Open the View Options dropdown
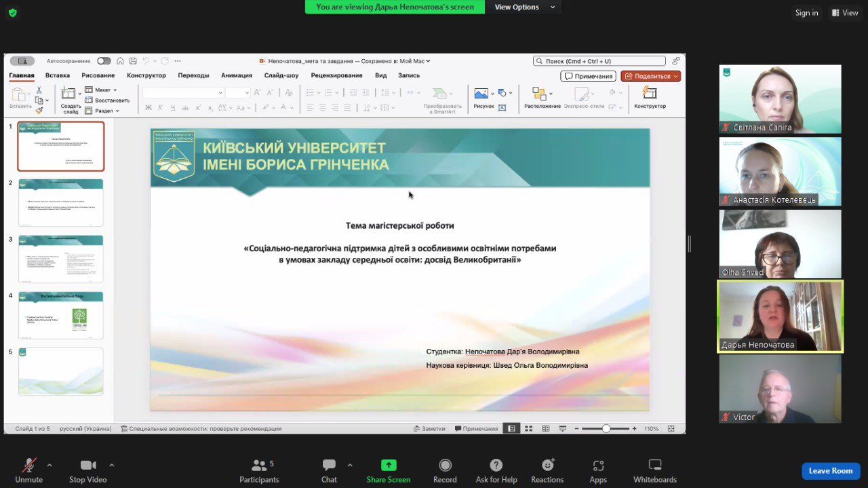The height and width of the screenshot is (488, 868). (x=523, y=7)
